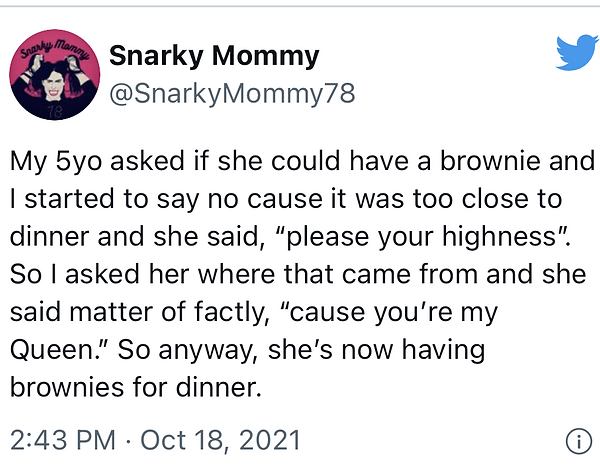The height and width of the screenshot is (476, 600).
Task: Open the tweet info circle icon
Action: [578, 440]
